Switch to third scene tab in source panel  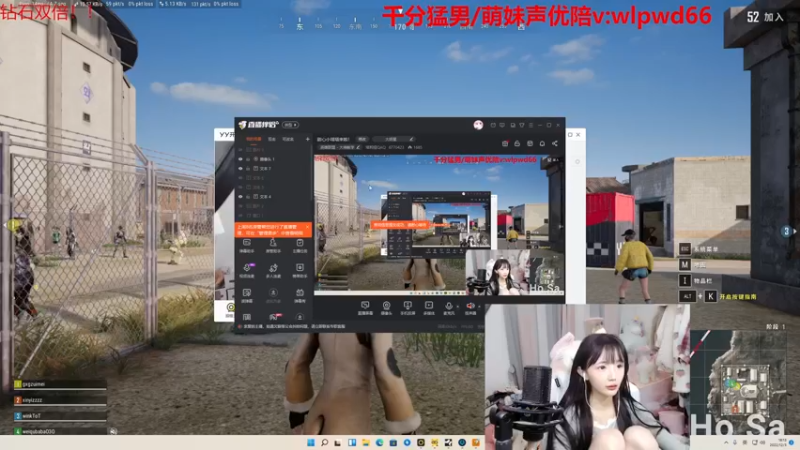(x=288, y=139)
